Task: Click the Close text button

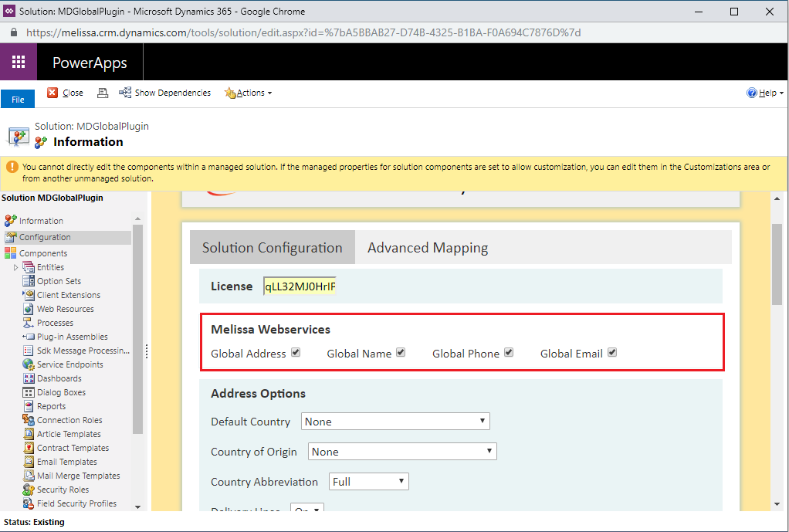Action: tap(73, 93)
